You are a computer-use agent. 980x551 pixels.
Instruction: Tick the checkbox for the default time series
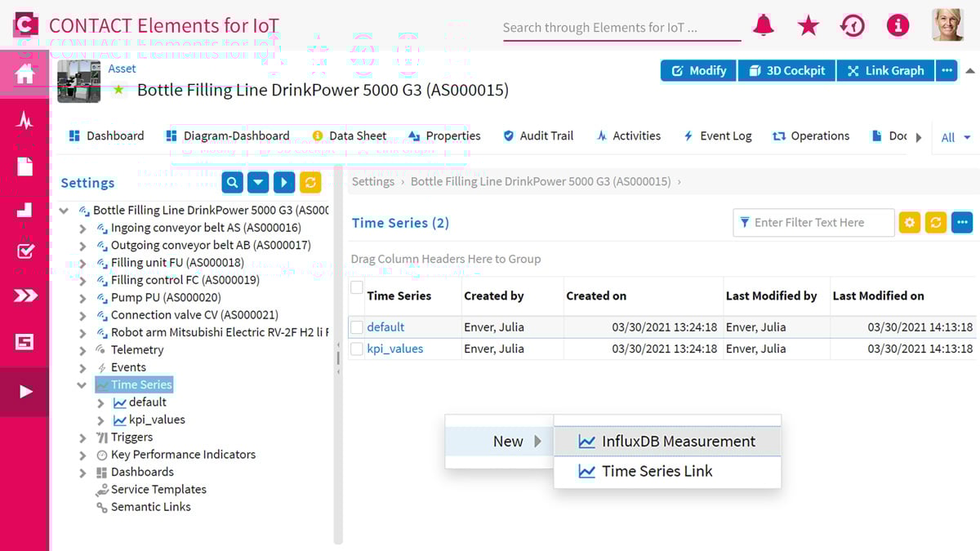pyautogui.click(x=357, y=327)
